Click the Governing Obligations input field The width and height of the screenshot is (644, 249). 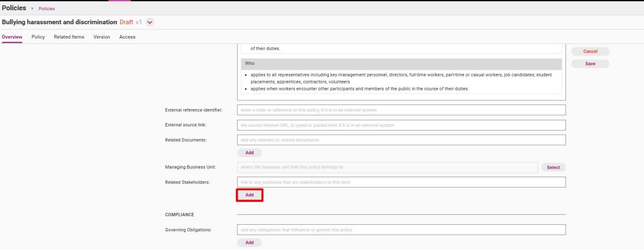pyautogui.click(x=402, y=229)
